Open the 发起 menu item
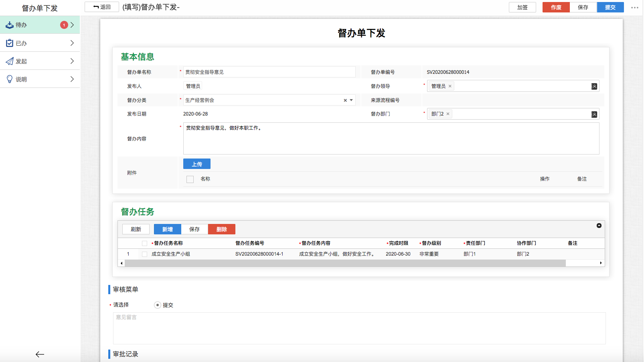The height and width of the screenshot is (362, 644). (40, 61)
